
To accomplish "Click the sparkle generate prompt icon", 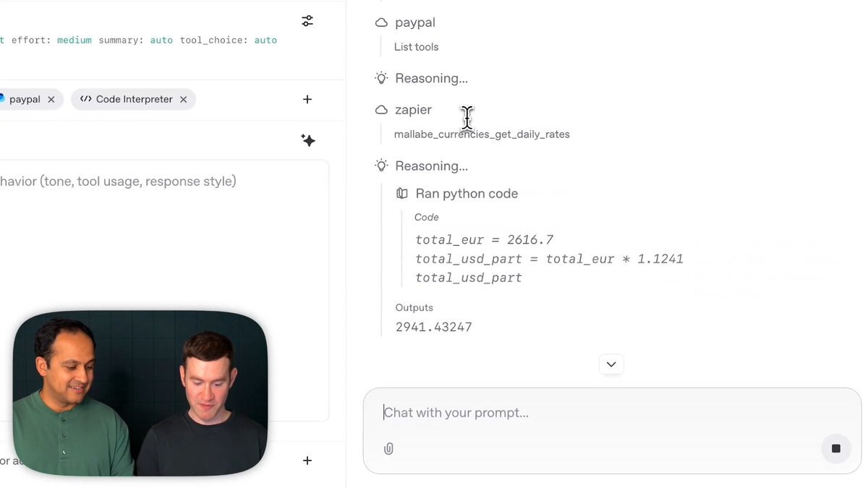I will [x=308, y=140].
